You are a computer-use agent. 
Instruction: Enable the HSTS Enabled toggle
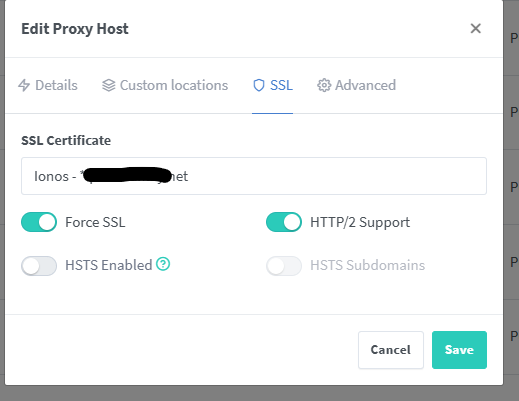pyautogui.click(x=39, y=266)
